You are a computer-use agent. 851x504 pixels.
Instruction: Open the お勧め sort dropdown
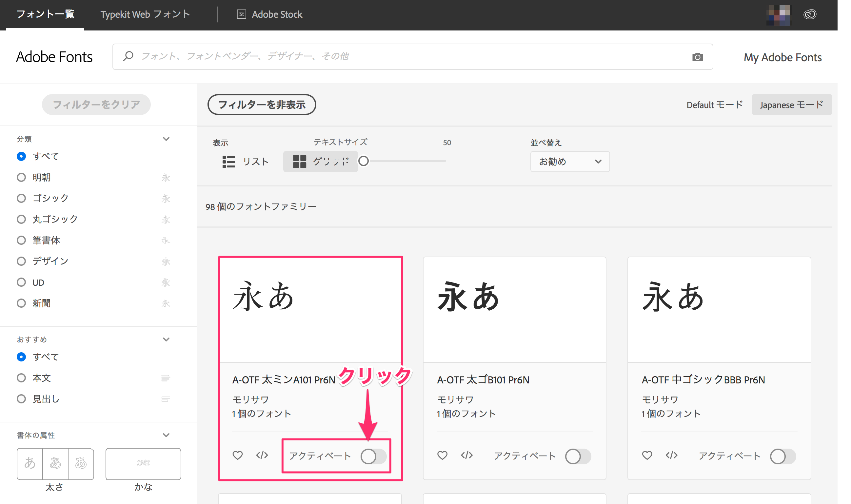pos(569,162)
